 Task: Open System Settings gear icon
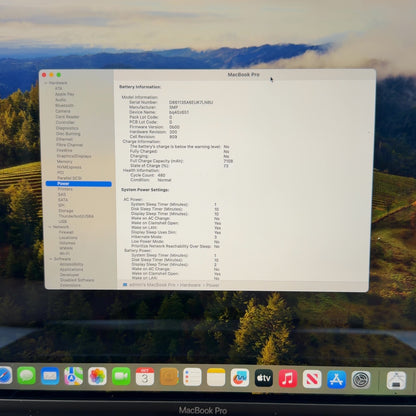[x=361, y=380]
